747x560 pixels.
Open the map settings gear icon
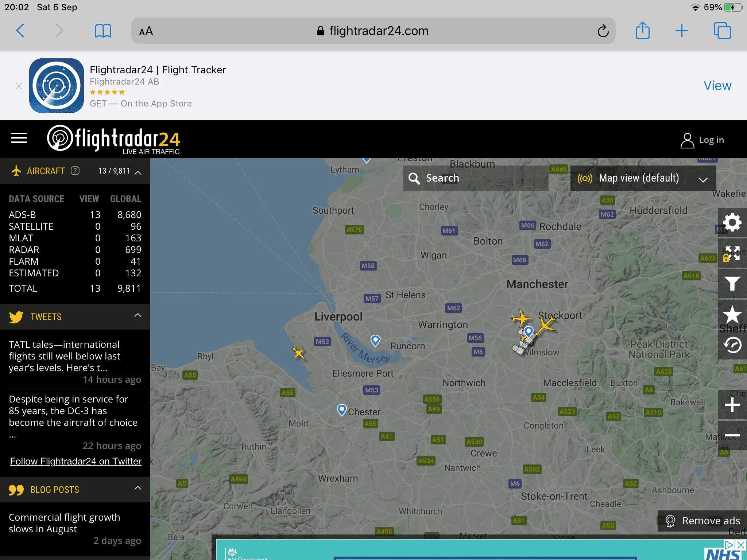pos(732,222)
